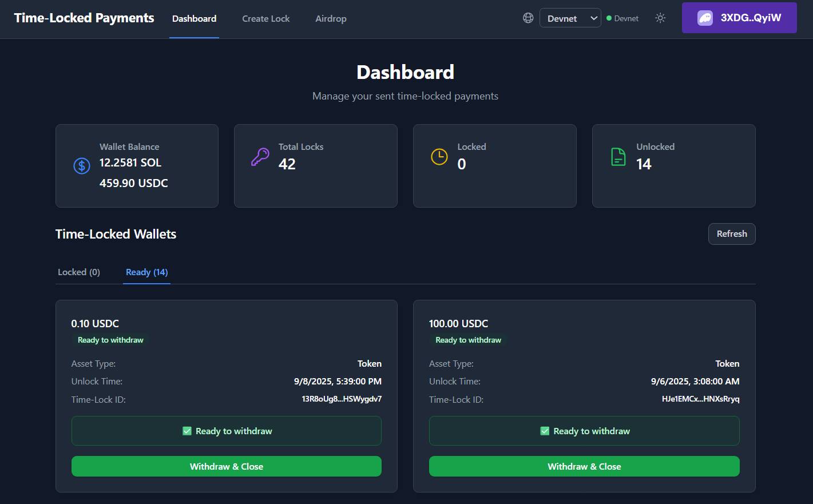Select the Ready (14) tab underline indicator

146,285
